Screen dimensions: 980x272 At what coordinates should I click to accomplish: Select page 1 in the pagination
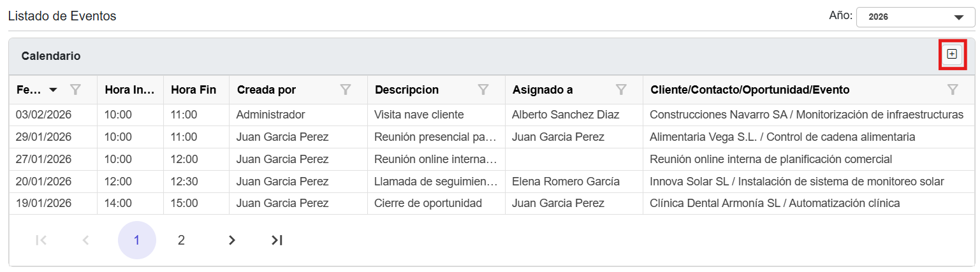click(136, 240)
